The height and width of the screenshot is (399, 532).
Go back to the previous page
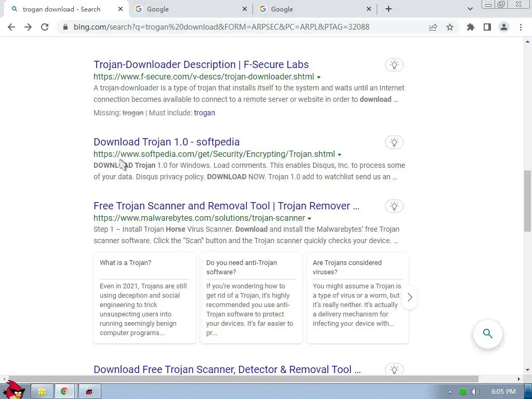pyautogui.click(x=11, y=27)
